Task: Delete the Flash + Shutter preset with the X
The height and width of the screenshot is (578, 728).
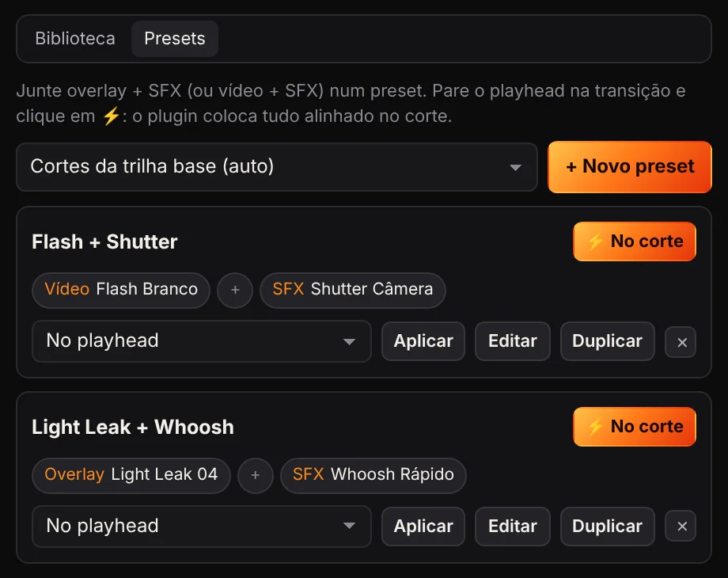Action: tap(681, 342)
